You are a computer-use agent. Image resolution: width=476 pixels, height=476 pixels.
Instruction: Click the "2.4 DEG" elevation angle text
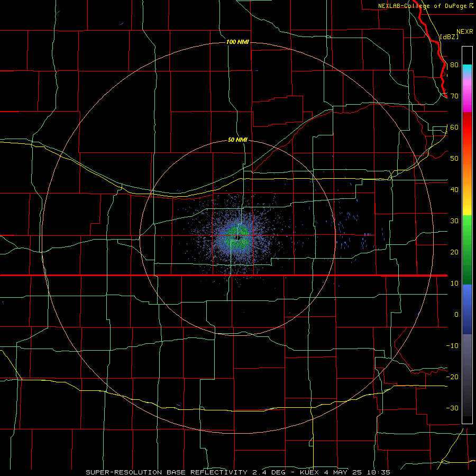click(269, 472)
